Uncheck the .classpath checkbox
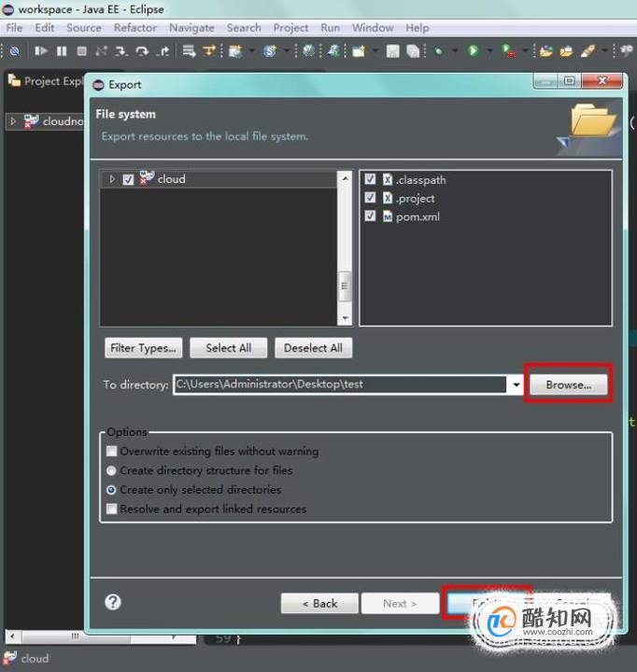The width and height of the screenshot is (637, 672). 370,178
